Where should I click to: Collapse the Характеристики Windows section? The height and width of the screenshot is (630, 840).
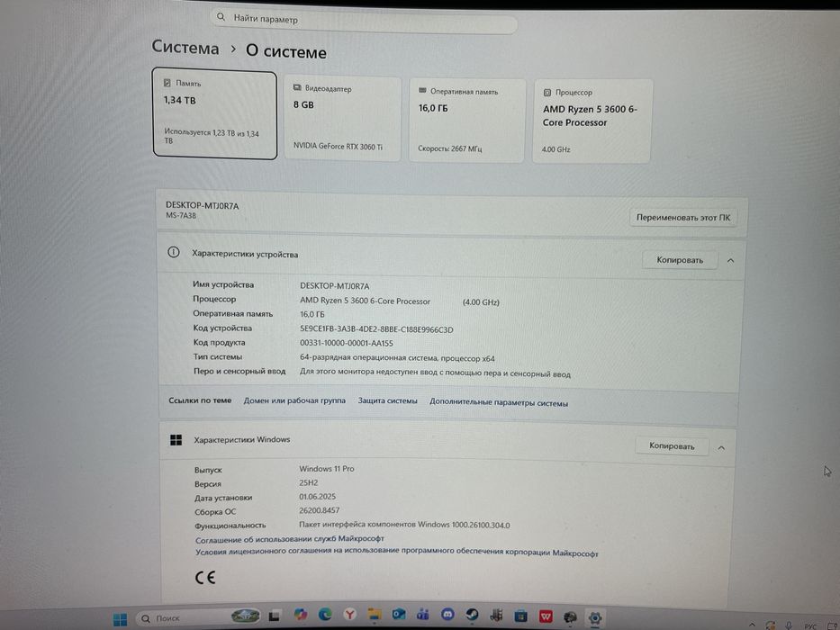pyautogui.click(x=721, y=448)
